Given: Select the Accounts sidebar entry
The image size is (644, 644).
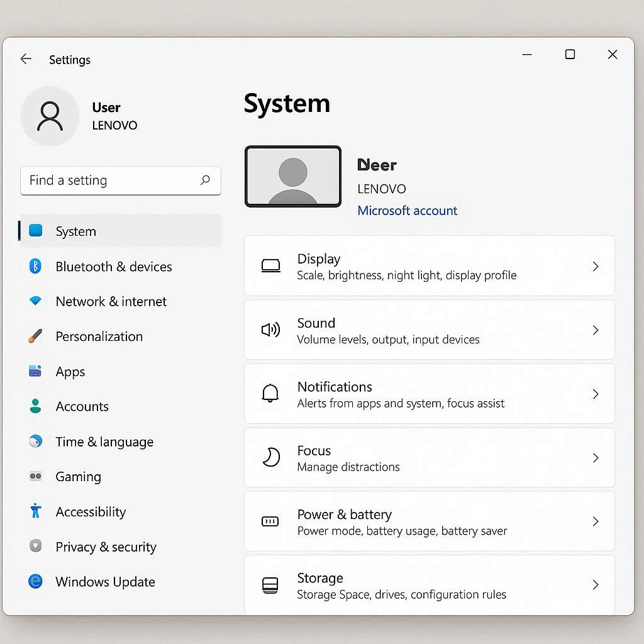Looking at the screenshot, I should tap(82, 407).
